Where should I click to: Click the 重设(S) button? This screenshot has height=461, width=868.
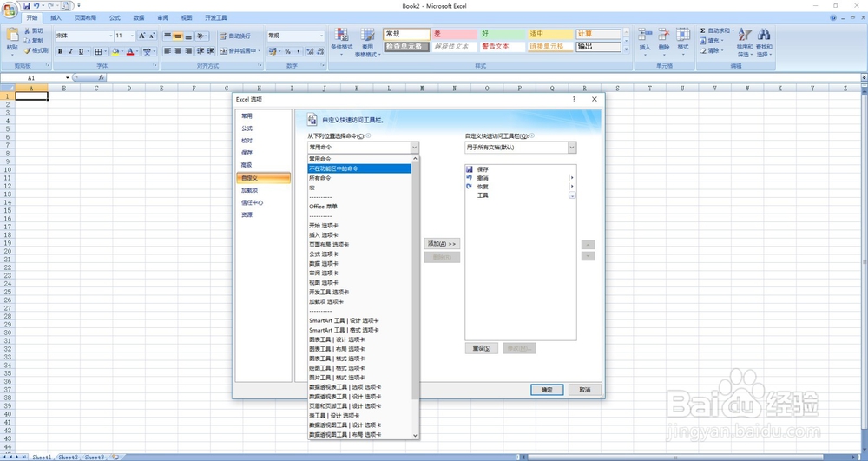[x=482, y=348]
